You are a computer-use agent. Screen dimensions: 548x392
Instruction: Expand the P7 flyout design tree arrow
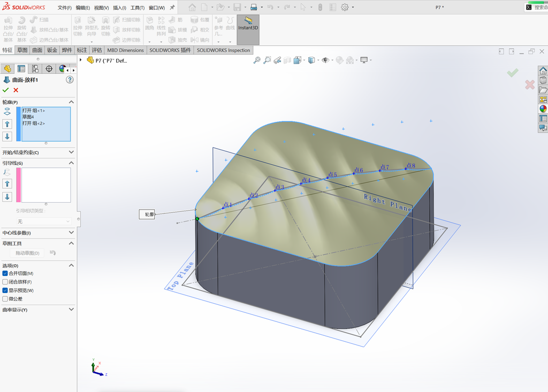[x=81, y=60]
